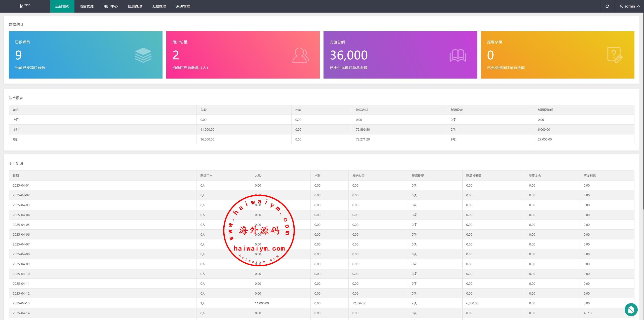Select the 2025-04-13 row date cell

point(21,303)
